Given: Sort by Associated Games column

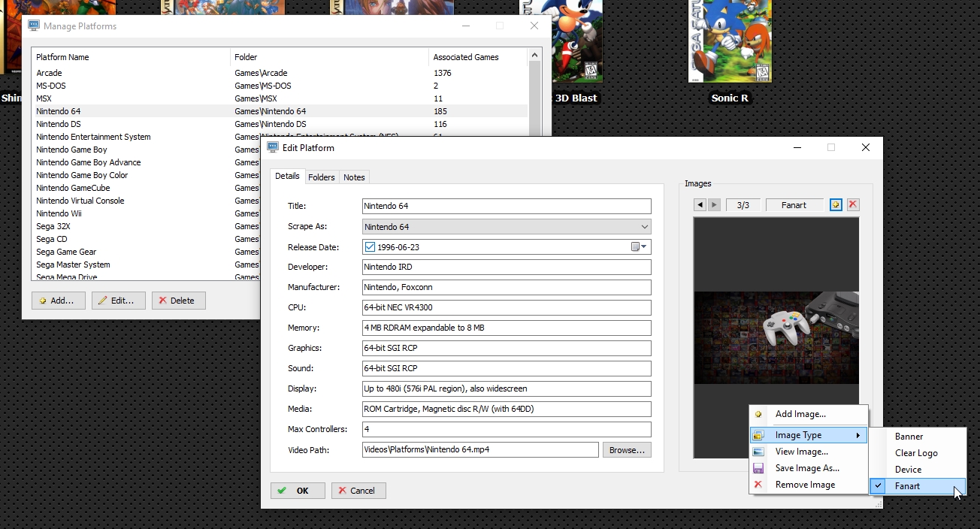Looking at the screenshot, I should [x=479, y=57].
